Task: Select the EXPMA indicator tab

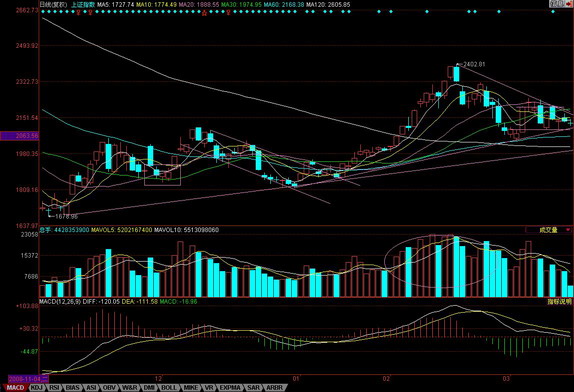Action: tap(230, 388)
